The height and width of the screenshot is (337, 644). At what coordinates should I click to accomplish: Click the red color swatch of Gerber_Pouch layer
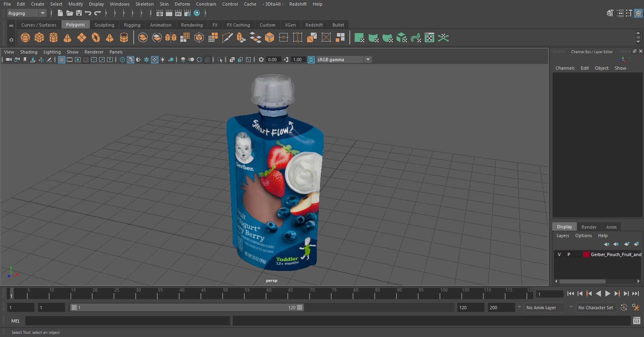[586, 254]
